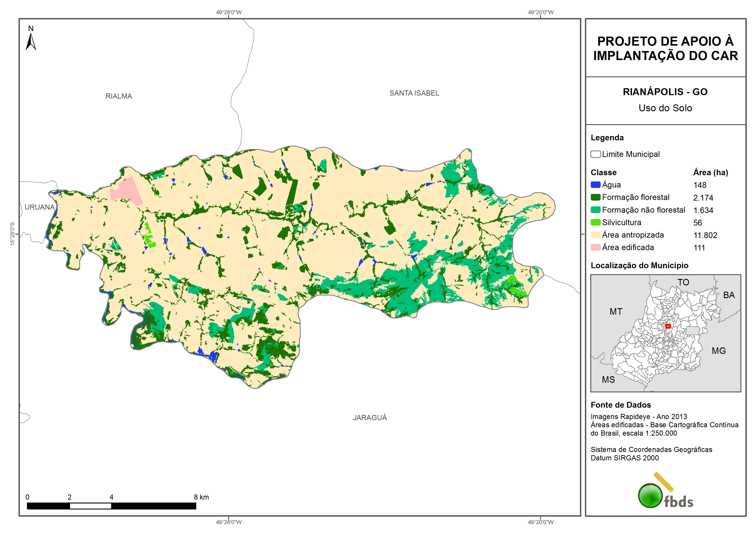
Task: Click the dark green Formação florestal swatch
Action: click(595, 197)
